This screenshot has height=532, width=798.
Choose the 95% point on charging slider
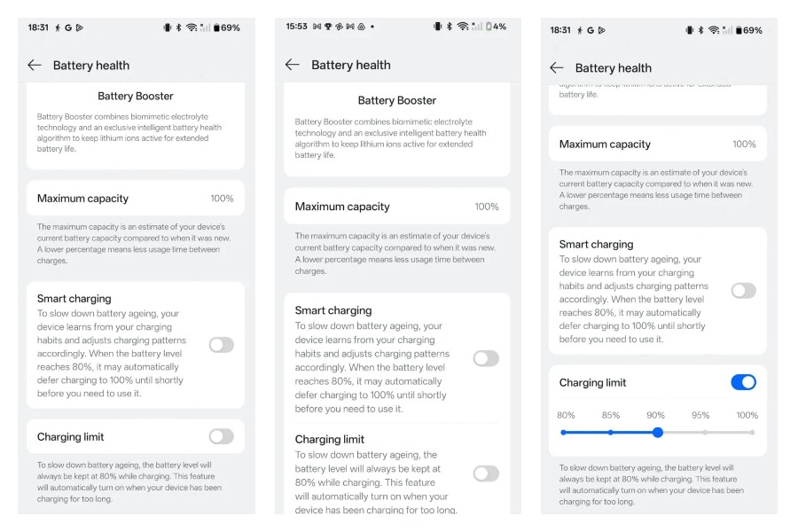(705, 433)
